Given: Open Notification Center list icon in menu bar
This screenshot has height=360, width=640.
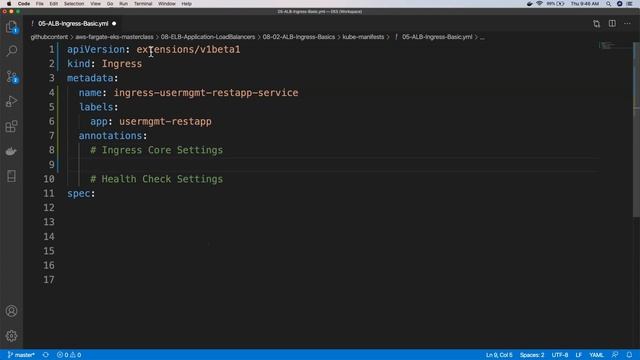Looking at the screenshot, I should pyautogui.click(x=629, y=4).
